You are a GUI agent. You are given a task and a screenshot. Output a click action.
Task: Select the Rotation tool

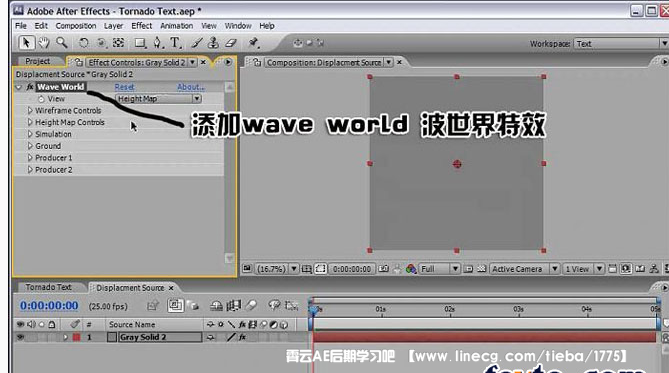tap(84, 43)
